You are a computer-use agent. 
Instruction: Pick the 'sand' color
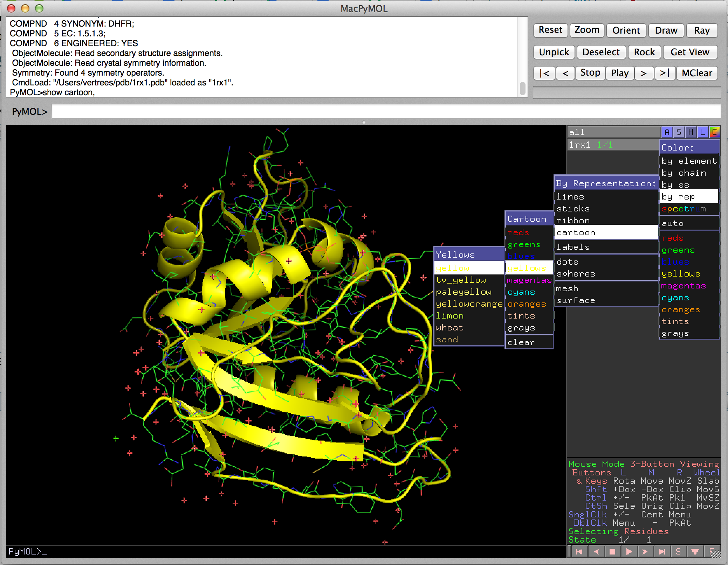pyautogui.click(x=469, y=340)
